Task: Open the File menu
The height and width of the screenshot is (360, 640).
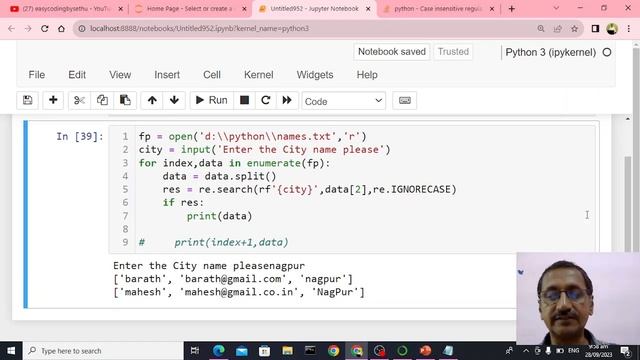Action: (x=37, y=75)
